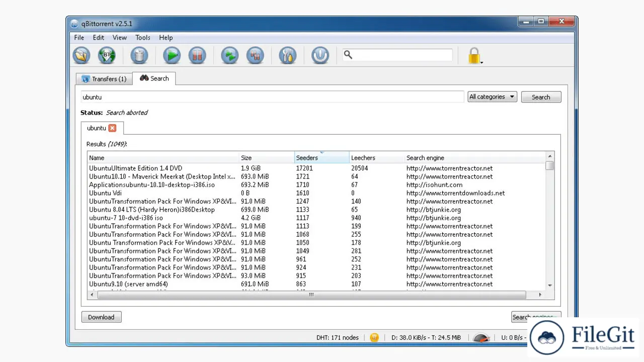The image size is (644, 362).
Task: Click the Search button
Action: (541, 97)
